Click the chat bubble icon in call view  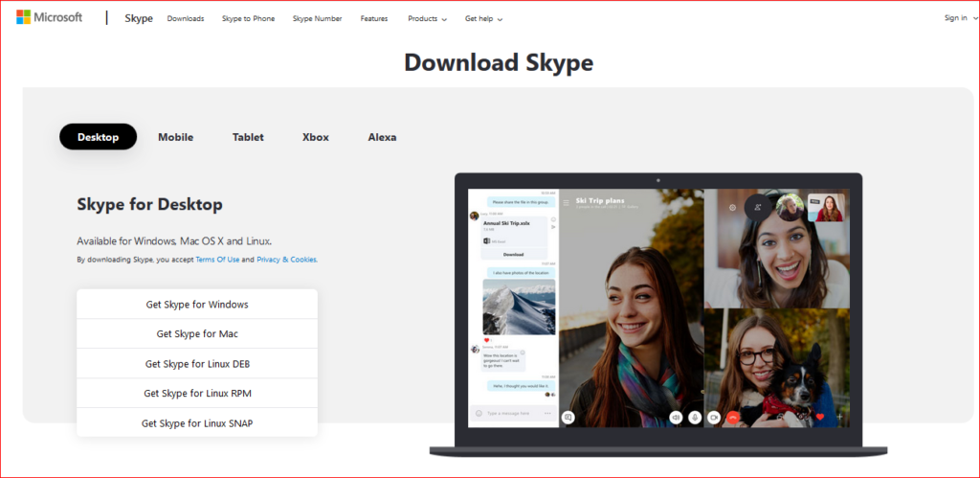pyautogui.click(x=568, y=417)
